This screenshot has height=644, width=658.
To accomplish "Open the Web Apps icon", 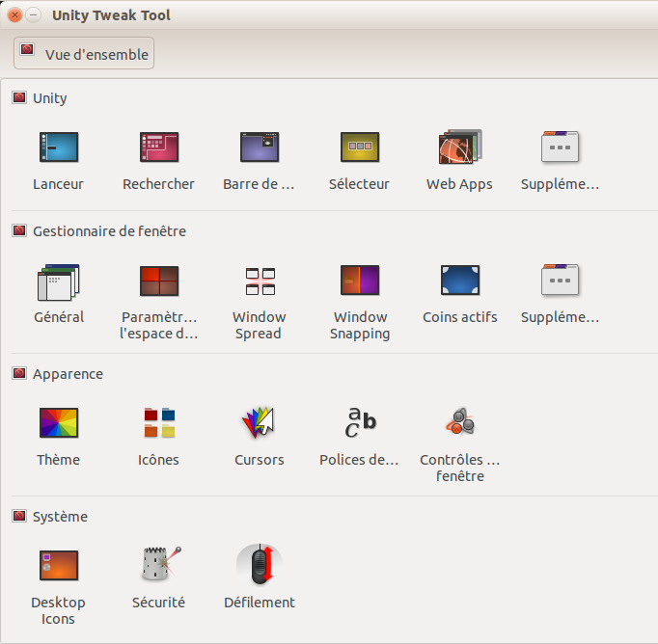I will 460,147.
